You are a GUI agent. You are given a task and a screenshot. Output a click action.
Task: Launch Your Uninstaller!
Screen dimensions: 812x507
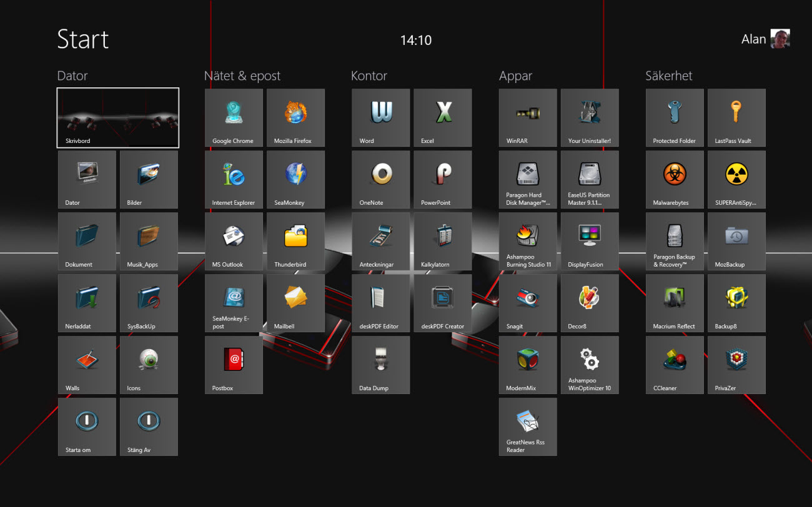point(590,117)
